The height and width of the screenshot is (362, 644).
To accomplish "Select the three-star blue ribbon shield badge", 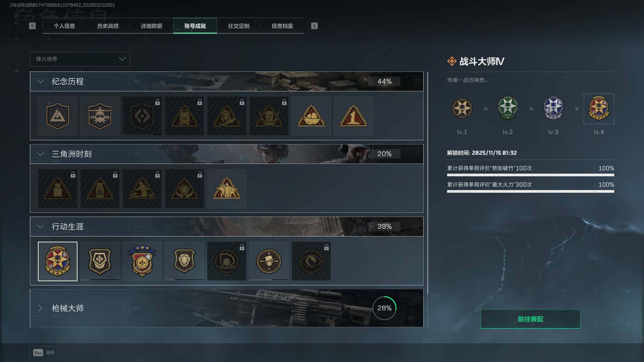I will point(142,261).
